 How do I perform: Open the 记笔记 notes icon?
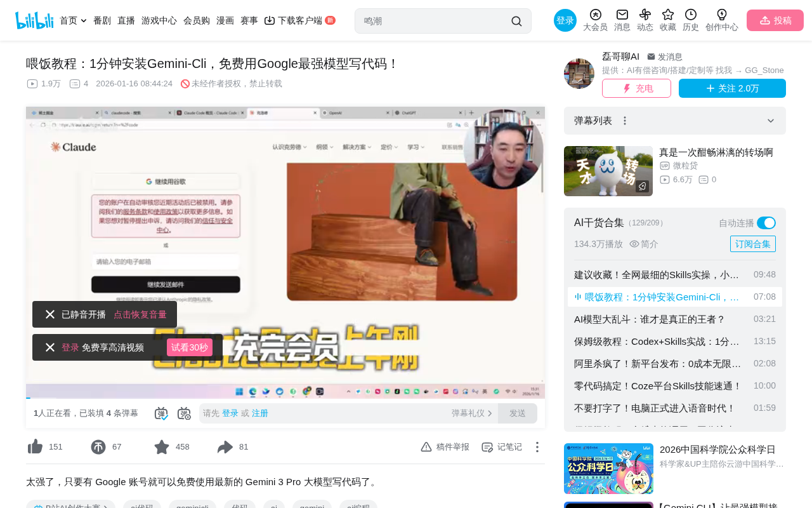click(x=487, y=447)
